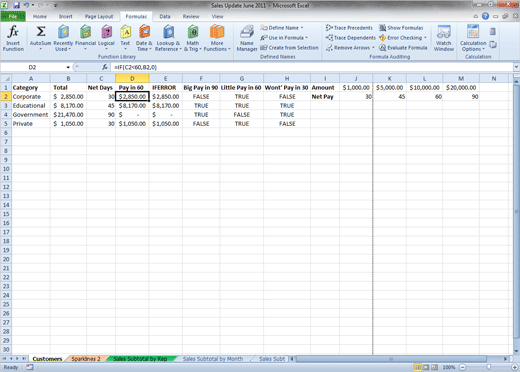Click Evaluate Formula

[403, 48]
